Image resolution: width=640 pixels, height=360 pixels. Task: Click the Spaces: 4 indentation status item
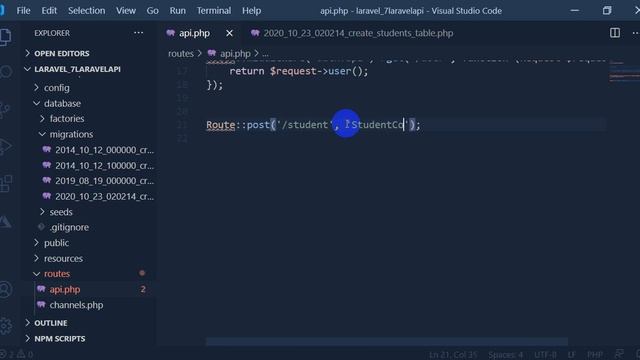[505, 355]
